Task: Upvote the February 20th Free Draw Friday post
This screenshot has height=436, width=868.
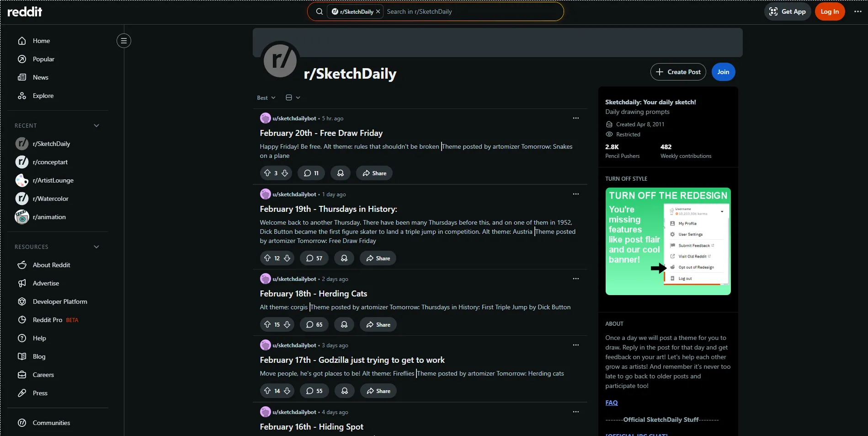Action: [267, 173]
